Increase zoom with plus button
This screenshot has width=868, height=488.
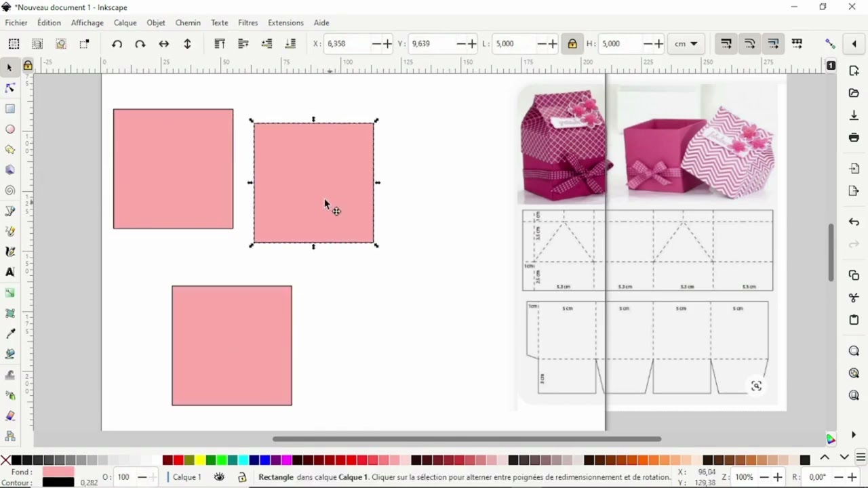pyautogui.click(x=778, y=477)
